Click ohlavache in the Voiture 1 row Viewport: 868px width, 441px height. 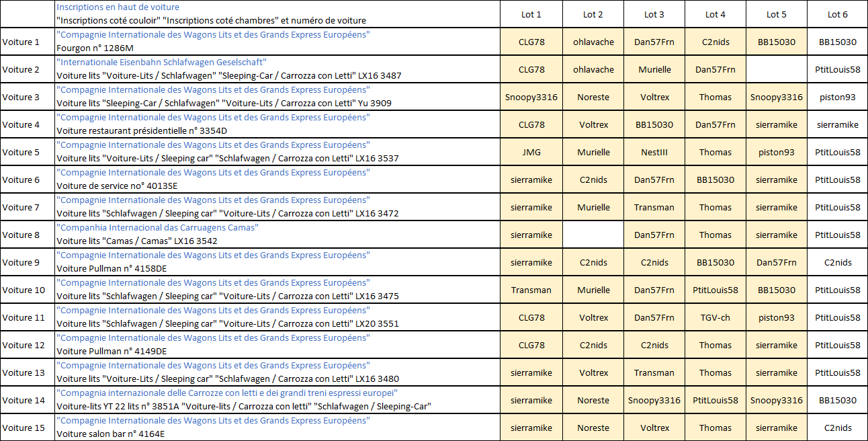[x=593, y=42]
